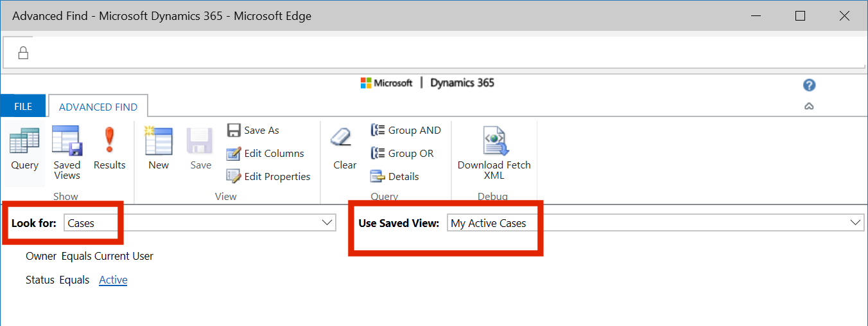Screen dimensions: 868x326
Task: Click the Status Equals text
Action: (x=57, y=280)
